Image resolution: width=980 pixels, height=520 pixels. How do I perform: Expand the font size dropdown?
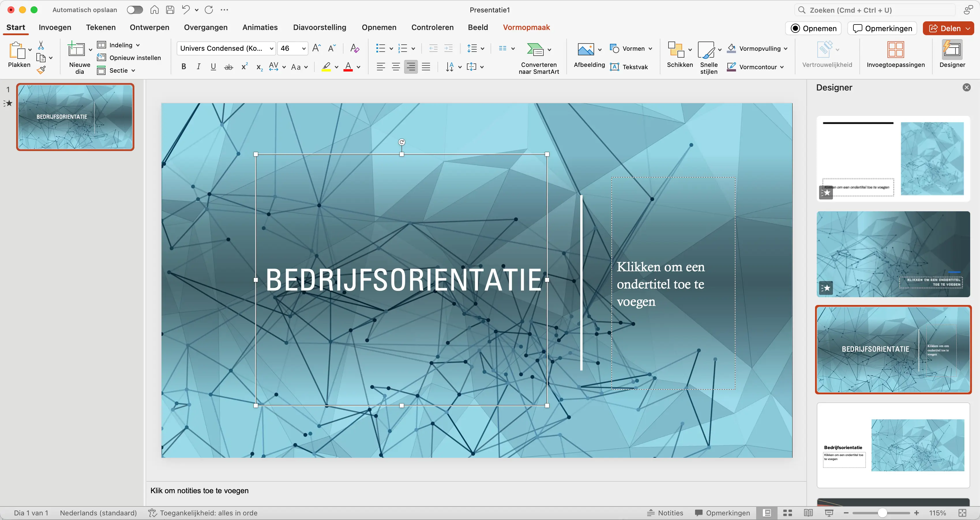click(x=304, y=48)
